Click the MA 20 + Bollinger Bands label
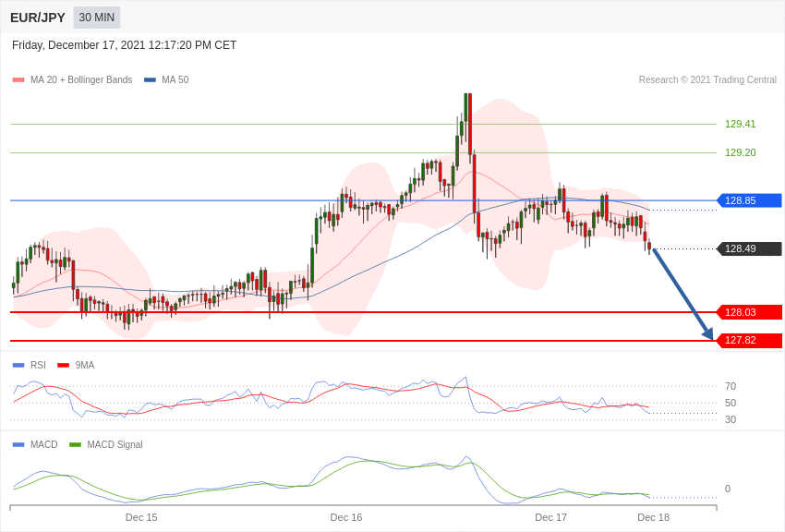 coord(81,80)
